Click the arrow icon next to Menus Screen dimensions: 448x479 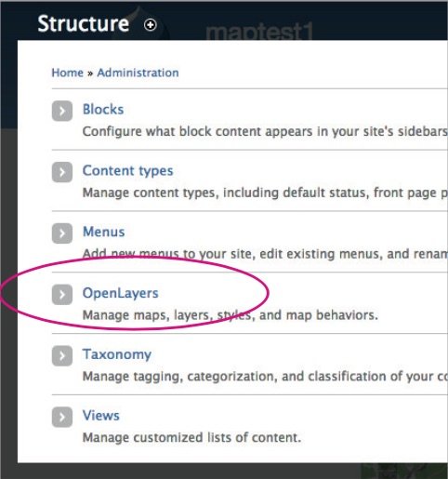point(62,233)
